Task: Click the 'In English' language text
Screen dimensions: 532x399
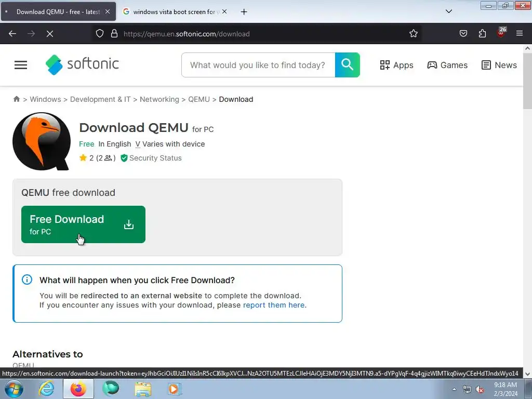Action: (115, 144)
